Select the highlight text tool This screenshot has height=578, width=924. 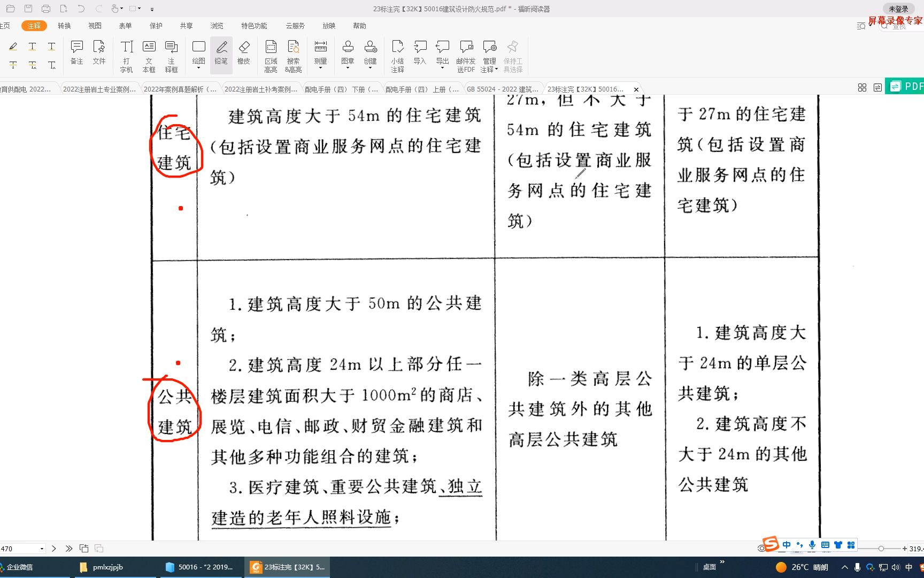click(x=13, y=47)
